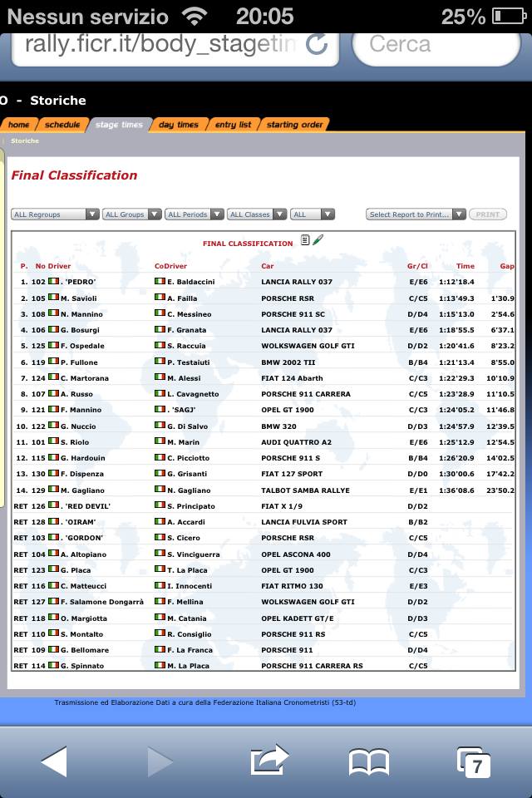Click the PRINT button
Image resolution: width=532 pixels, height=798 pixels.
tap(488, 214)
